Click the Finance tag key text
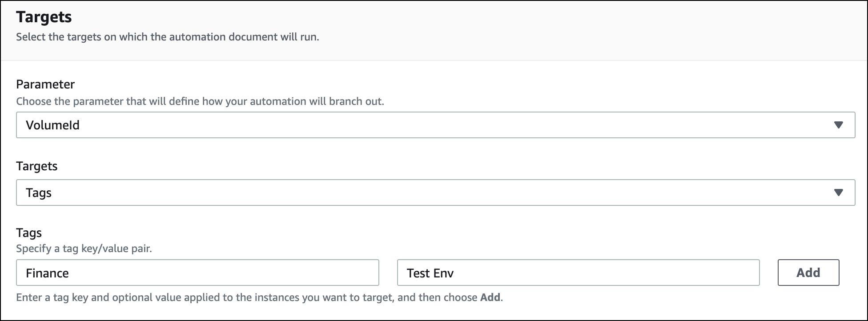The height and width of the screenshot is (321, 868). click(x=47, y=273)
